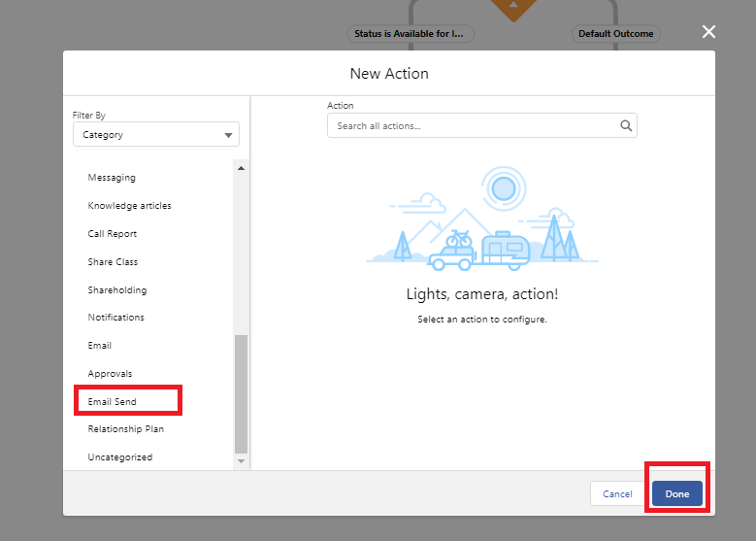This screenshot has width=756, height=541.
Task: Choose the Call Report category
Action: coord(113,234)
